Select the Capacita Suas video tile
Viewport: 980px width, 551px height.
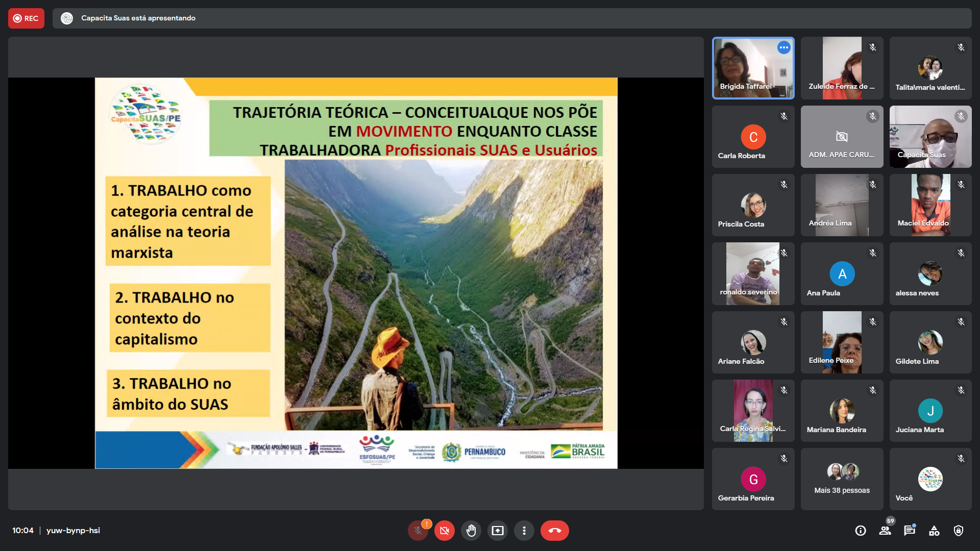click(x=930, y=137)
